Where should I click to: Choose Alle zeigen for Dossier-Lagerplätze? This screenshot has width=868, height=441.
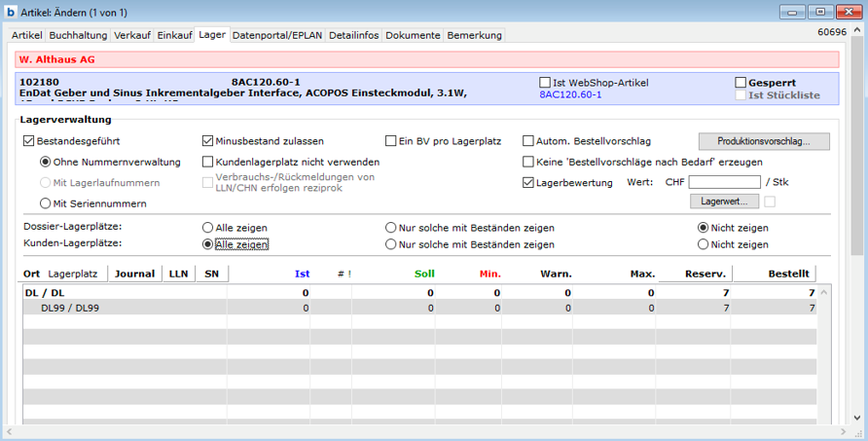(x=208, y=226)
